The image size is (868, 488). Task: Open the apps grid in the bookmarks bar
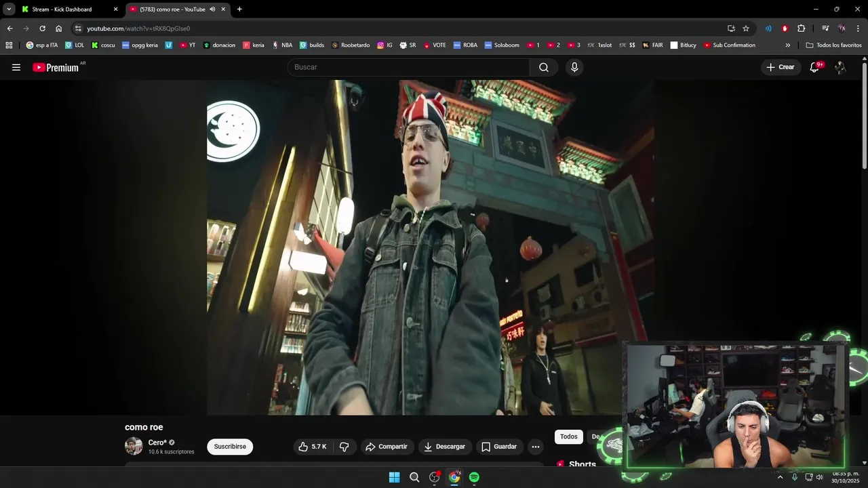[x=9, y=45]
